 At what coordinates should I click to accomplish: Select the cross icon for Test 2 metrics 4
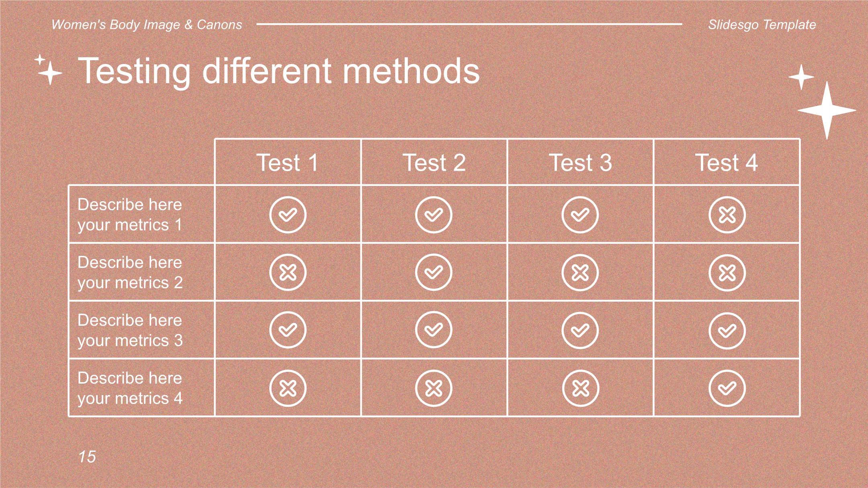pyautogui.click(x=434, y=388)
